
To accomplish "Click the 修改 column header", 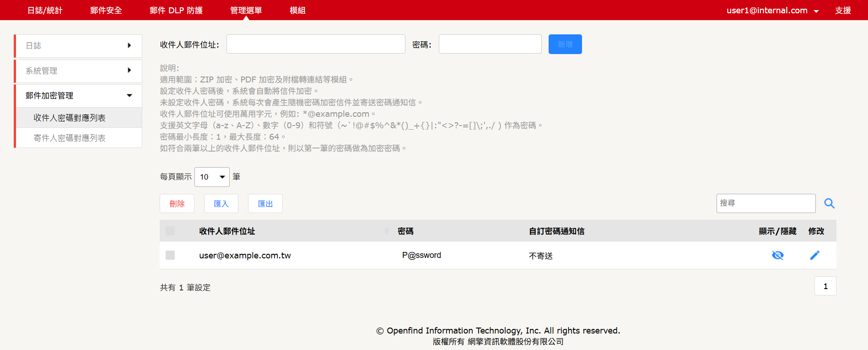I will (x=816, y=231).
